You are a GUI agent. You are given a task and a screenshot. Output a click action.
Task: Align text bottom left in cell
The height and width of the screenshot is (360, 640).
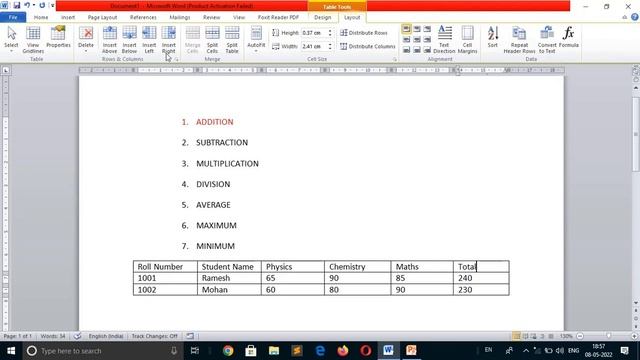(x=406, y=50)
